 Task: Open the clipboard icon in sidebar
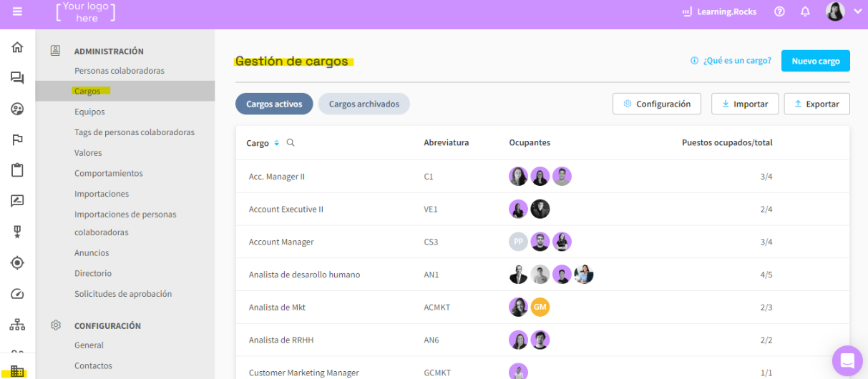click(x=17, y=170)
